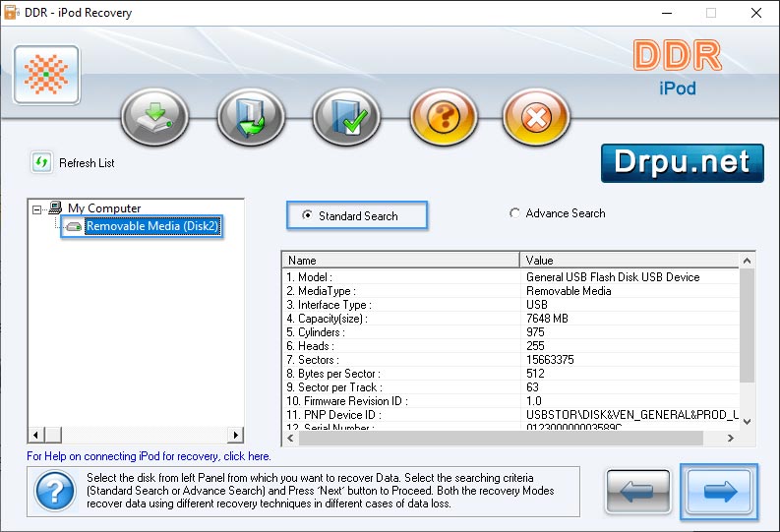
Task: Click the blue question mark info icon
Action: pos(55,492)
